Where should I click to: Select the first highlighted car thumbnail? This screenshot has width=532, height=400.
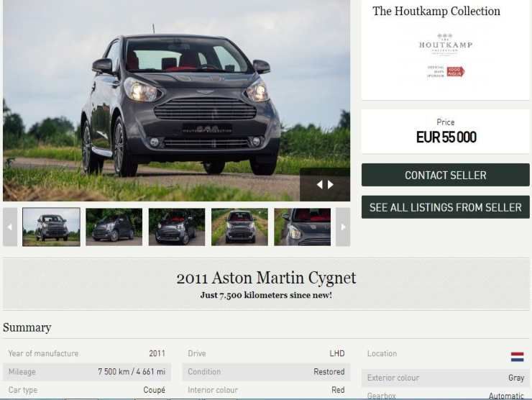coord(51,227)
